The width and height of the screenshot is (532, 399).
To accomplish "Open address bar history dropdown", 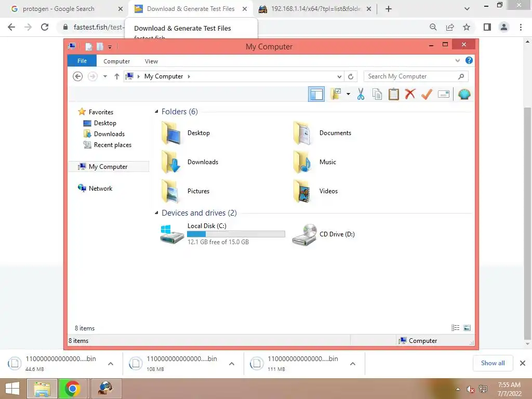I will tap(339, 77).
